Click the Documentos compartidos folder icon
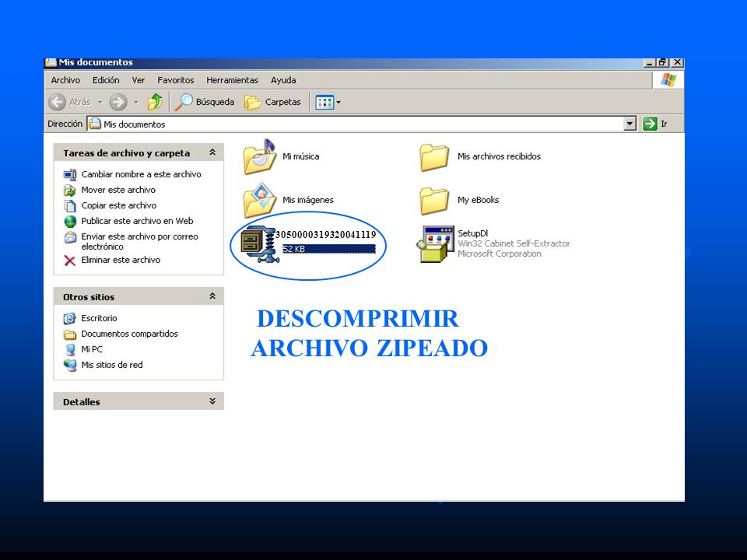This screenshot has width=747, height=560. pos(70,334)
